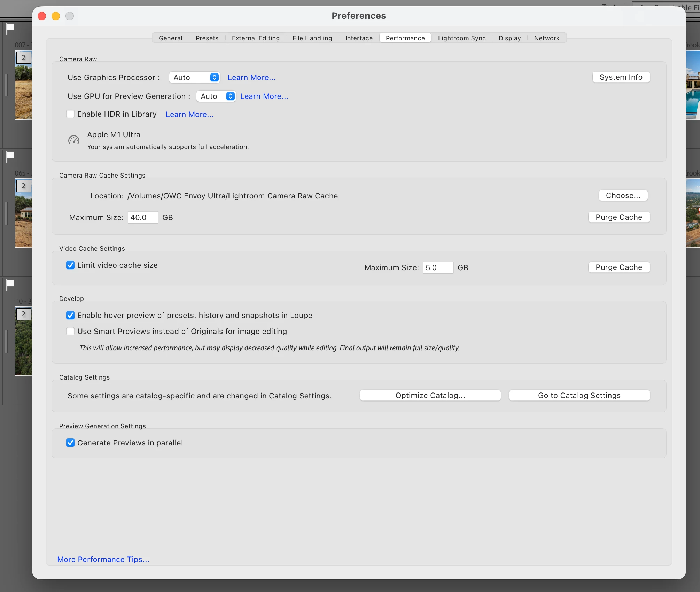Click the pool house thumbnail on the right edge

click(693, 85)
